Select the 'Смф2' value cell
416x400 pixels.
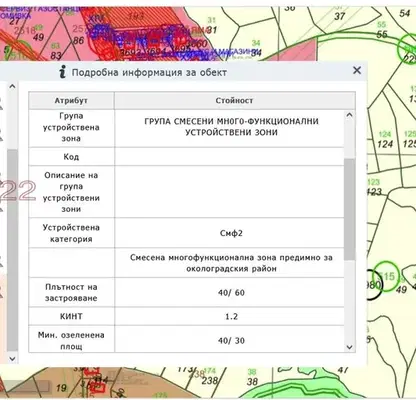click(230, 233)
